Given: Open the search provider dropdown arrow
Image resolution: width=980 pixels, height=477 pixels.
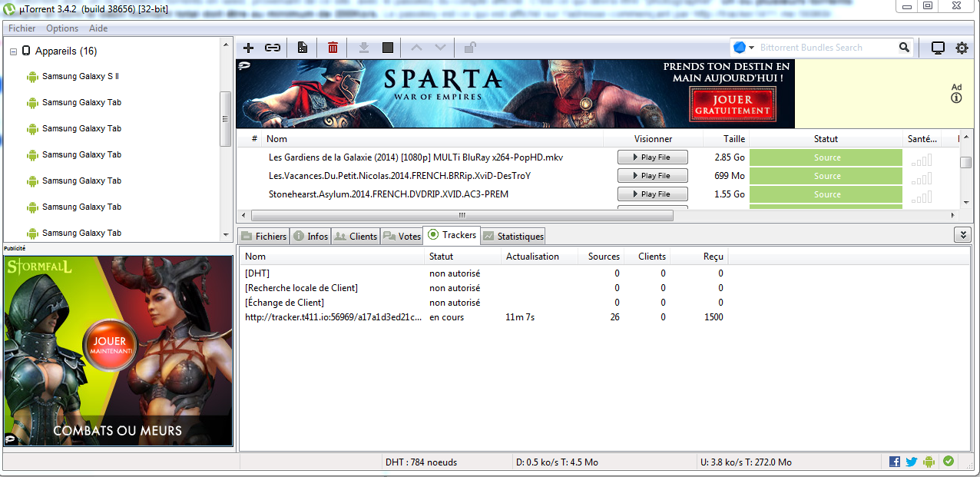Looking at the screenshot, I should coord(752,48).
